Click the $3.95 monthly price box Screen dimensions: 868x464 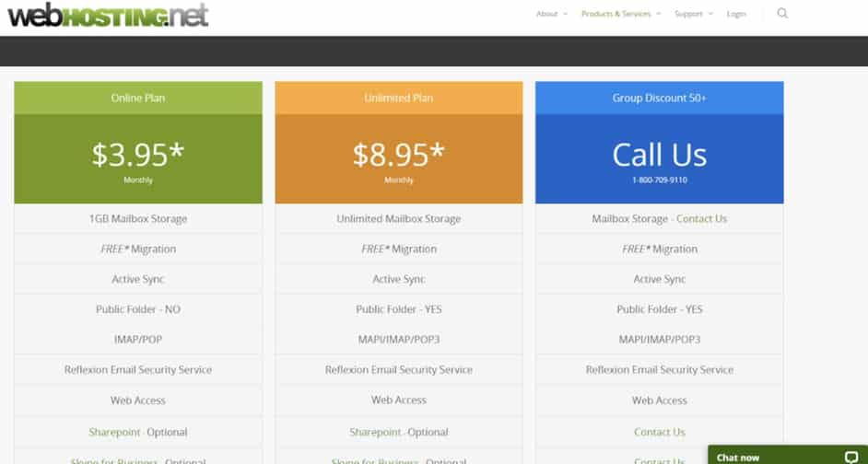[x=138, y=159]
